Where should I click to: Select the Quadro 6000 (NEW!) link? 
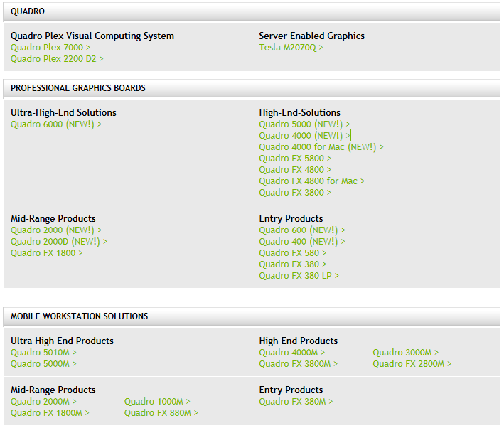(x=56, y=124)
